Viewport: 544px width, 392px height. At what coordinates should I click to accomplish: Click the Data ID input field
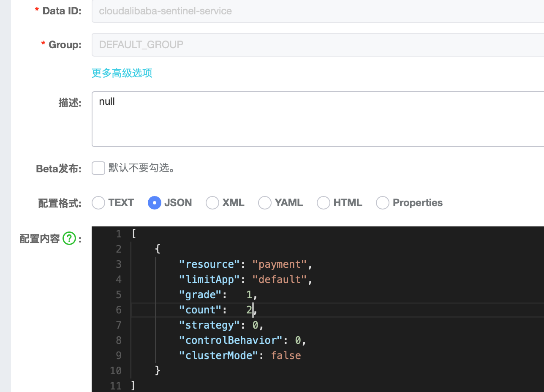(318, 11)
